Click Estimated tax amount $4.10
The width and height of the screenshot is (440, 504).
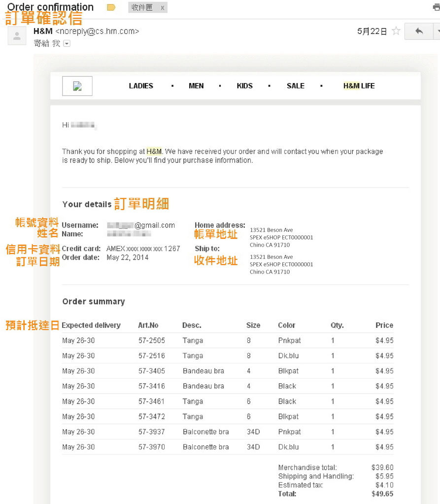384,485
